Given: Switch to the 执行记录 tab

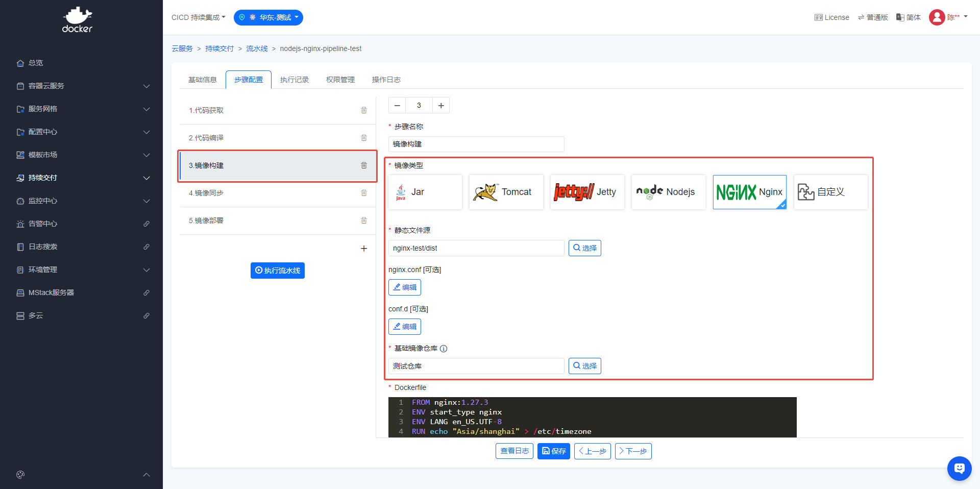Looking at the screenshot, I should pos(295,80).
